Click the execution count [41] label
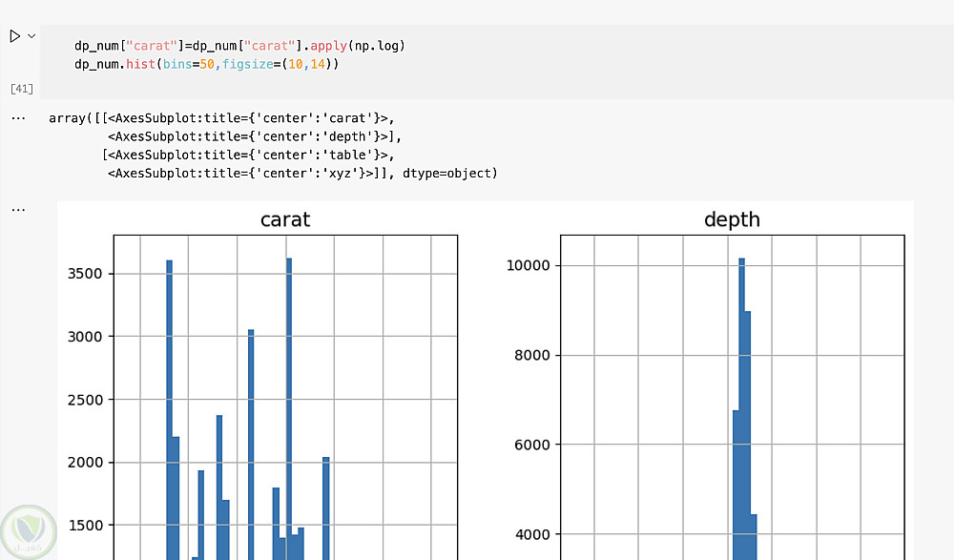954x560 pixels. (x=22, y=89)
